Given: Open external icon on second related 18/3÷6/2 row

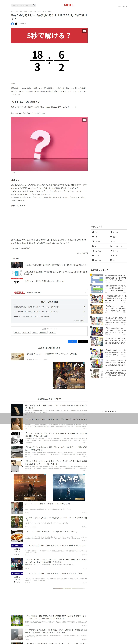Looking at the screenshot, I should click(84, 312).
